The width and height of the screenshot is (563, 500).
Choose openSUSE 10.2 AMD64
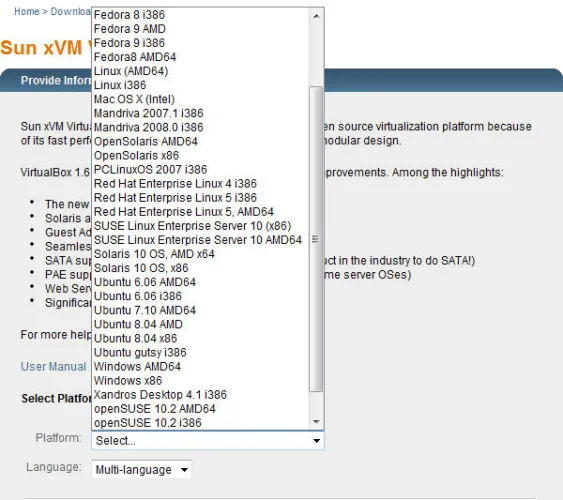(200, 408)
